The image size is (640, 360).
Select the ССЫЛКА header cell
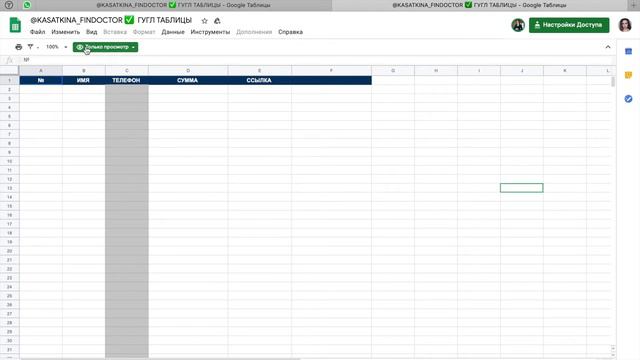[x=259, y=80]
